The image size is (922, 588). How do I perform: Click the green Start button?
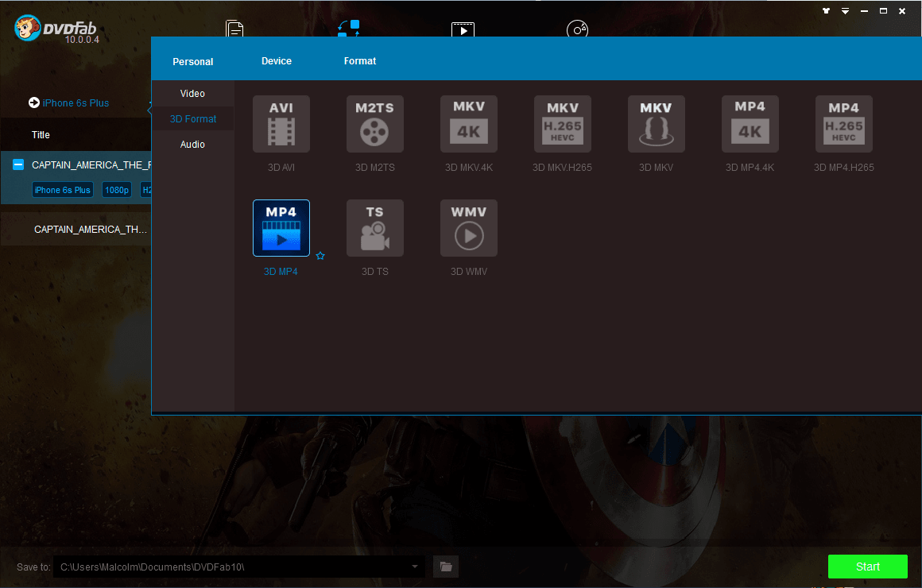[868, 567]
